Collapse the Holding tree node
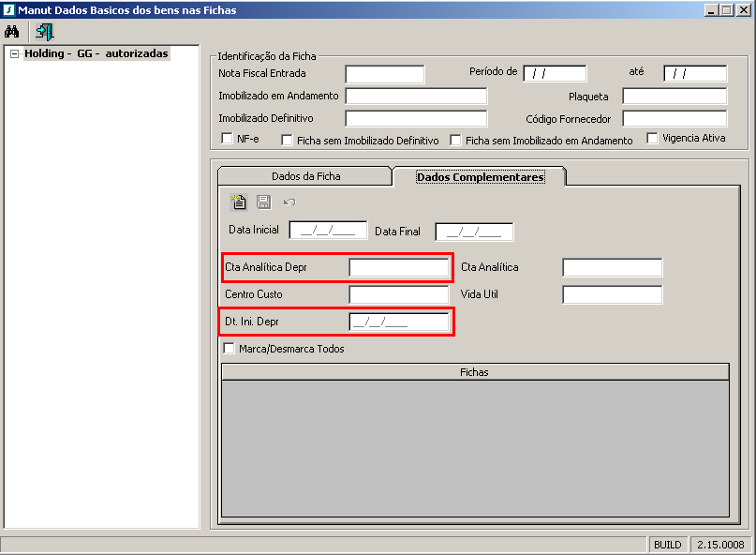Viewport: 756px width, 555px height. (x=15, y=54)
